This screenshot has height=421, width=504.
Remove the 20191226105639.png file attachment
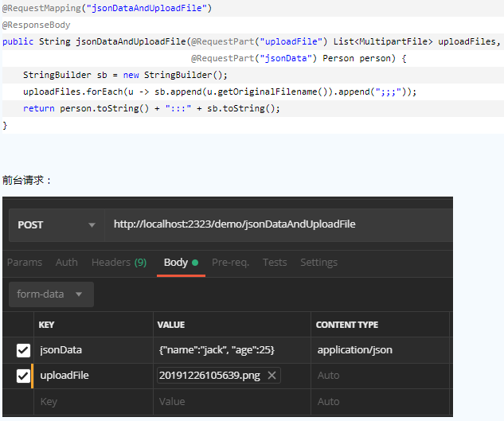[x=272, y=376]
